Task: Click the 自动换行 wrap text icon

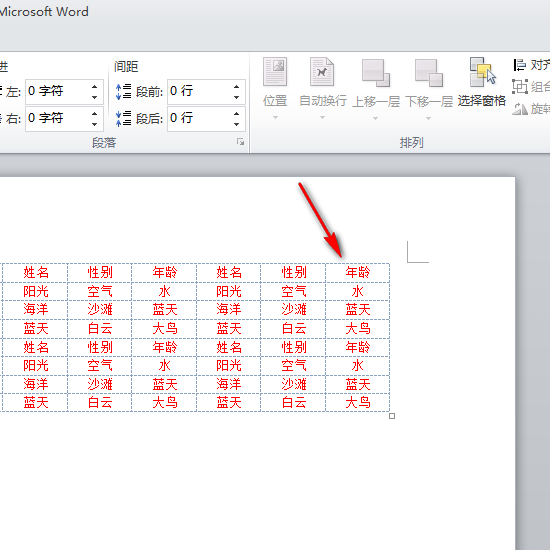Action: click(x=322, y=72)
